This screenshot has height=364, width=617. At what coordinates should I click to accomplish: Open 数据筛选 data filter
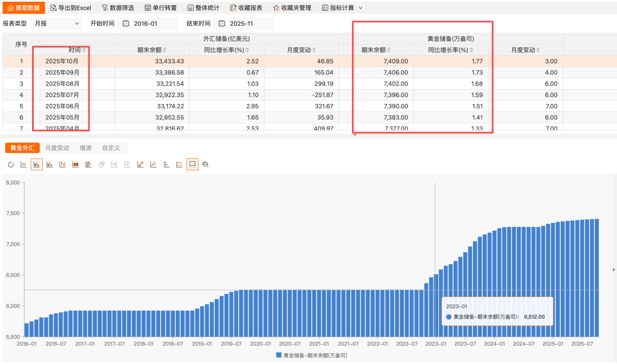click(118, 8)
